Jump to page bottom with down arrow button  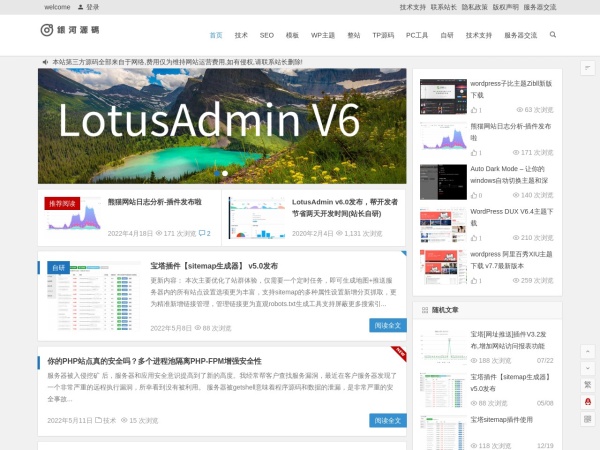588,368
